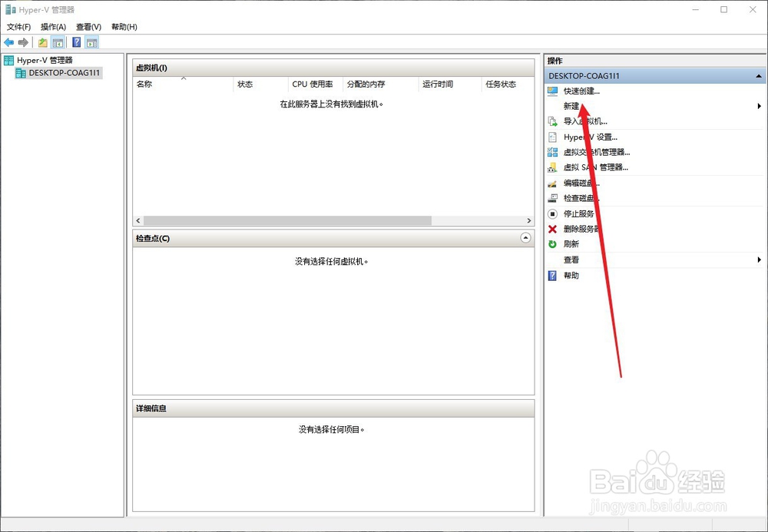The height and width of the screenshot is (532, 768).
Task: Click the 虚拟交换机管理器 icon
Action: pyautogui.click(x=552, y=152)
